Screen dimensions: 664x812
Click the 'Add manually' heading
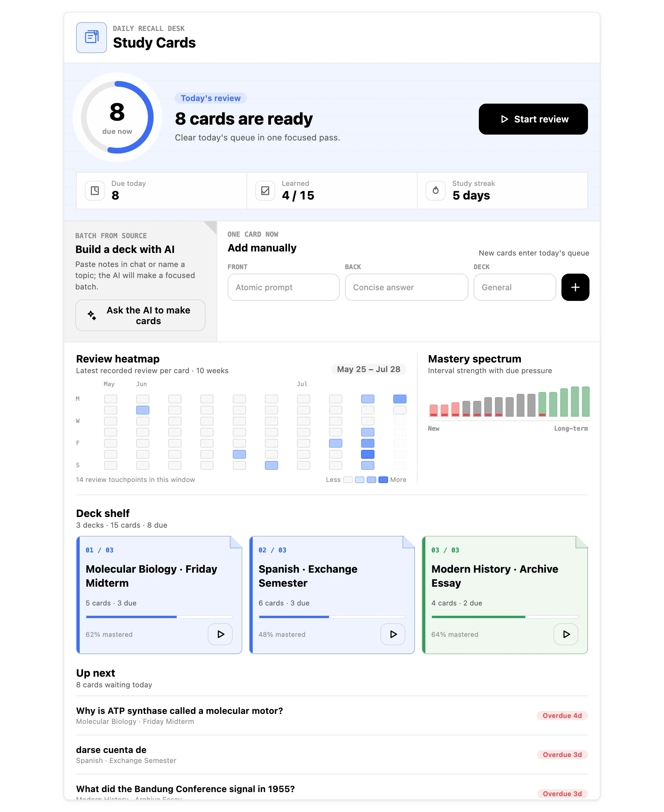click(262, 248)
